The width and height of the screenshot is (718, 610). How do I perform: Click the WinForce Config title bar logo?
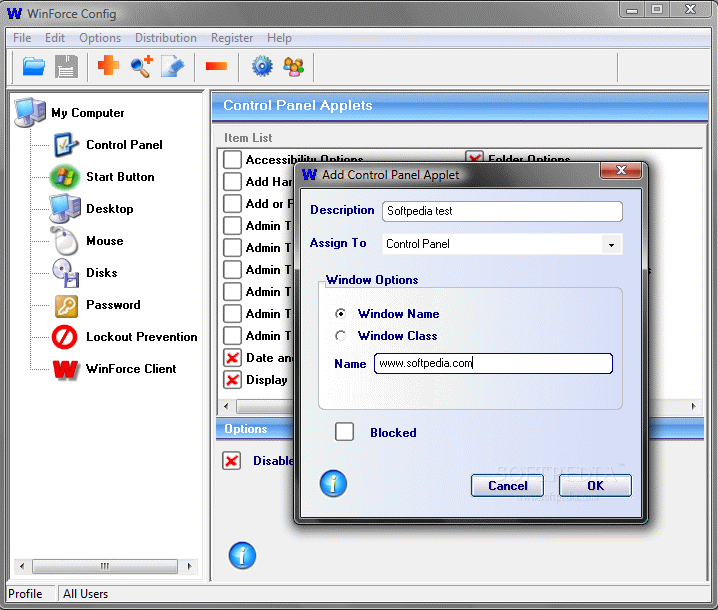coord(14,13)
